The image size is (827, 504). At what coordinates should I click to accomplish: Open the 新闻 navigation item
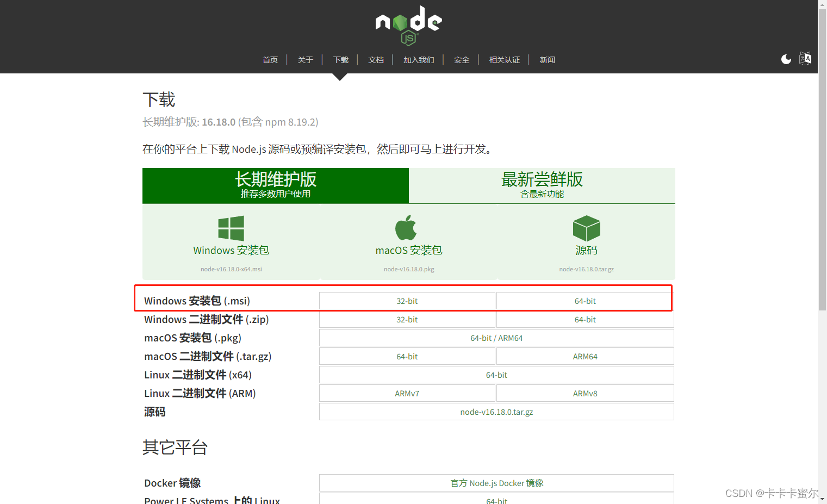[548, 60]
